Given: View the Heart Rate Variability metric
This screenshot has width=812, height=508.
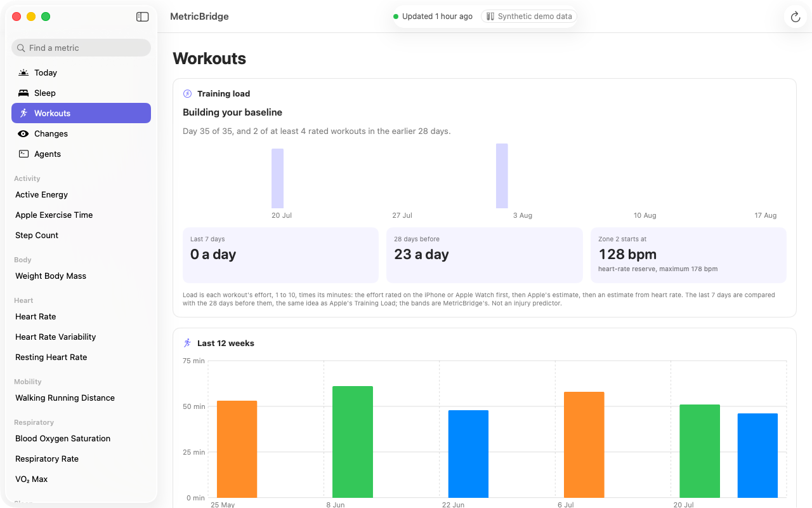Looking at the screenshot, I should 81,337.
